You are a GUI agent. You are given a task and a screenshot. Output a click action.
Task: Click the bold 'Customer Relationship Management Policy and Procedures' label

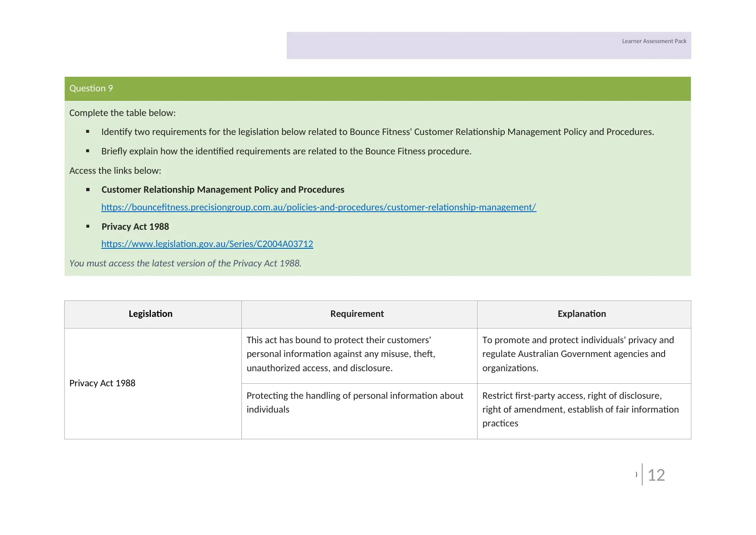[x=223, y=190]
